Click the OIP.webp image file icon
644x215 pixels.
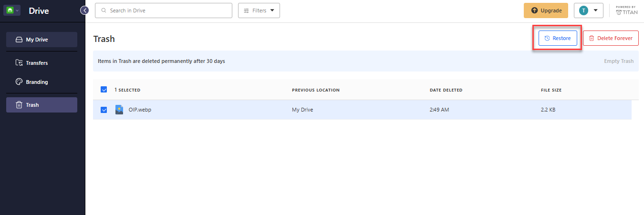click(119, 110)
